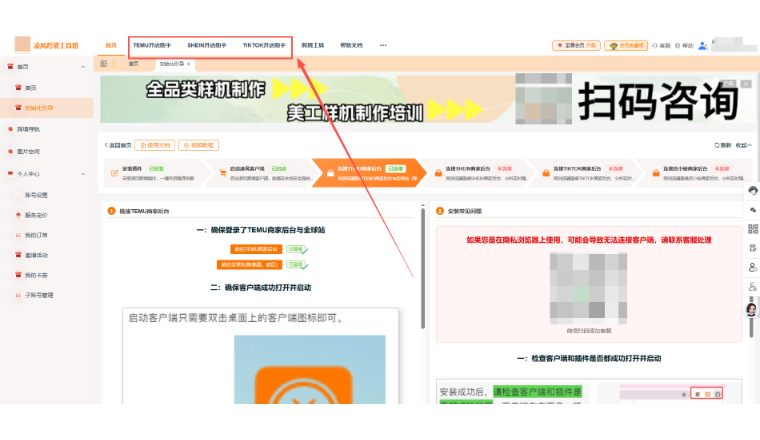Collapse the 首页 sidebar group chevron
Screen dimensions: 760x440
(83, 67)
